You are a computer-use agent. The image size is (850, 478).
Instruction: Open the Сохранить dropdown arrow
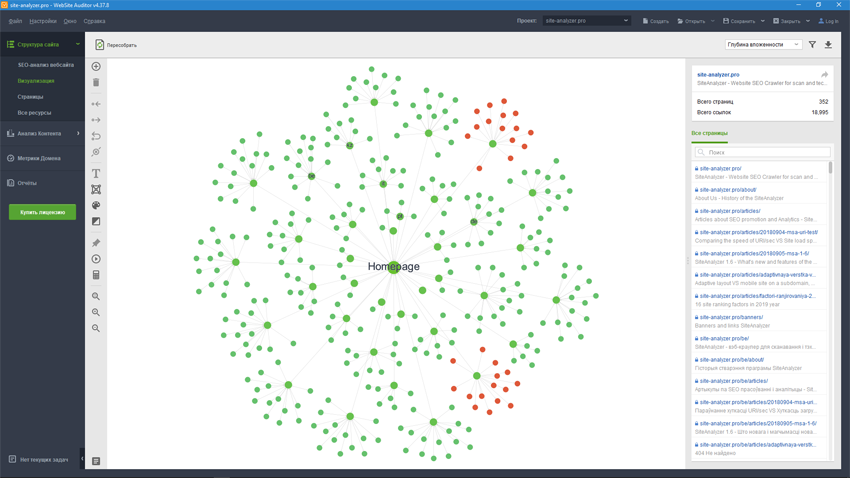pyautogui.click(x=762, y=21)
